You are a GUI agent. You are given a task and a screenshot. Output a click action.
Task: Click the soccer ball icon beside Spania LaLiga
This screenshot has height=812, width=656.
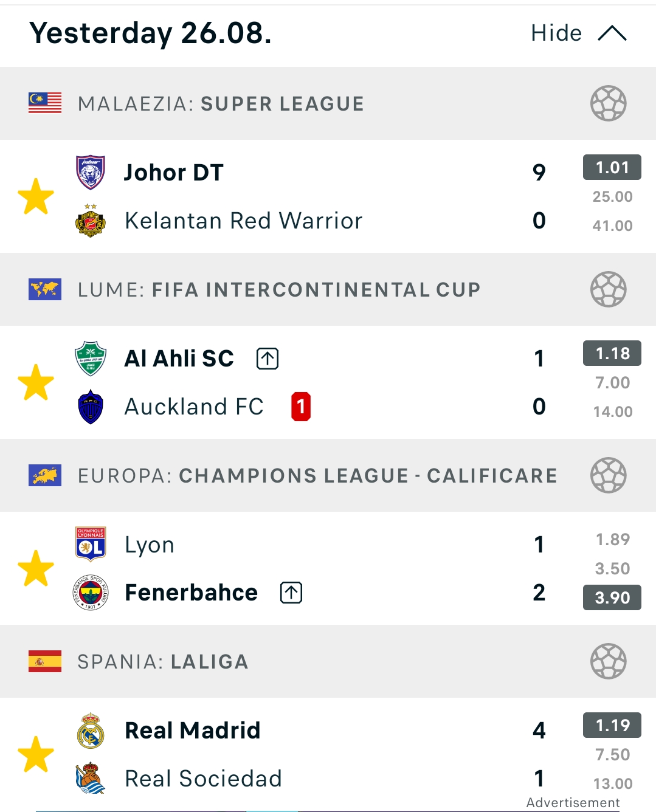coord(609,661)
